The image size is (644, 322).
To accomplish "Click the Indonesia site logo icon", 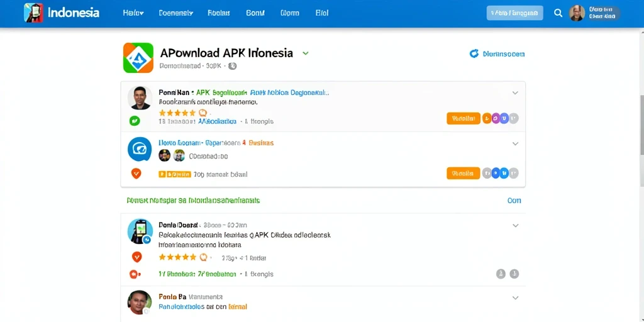I will (33, 13).
